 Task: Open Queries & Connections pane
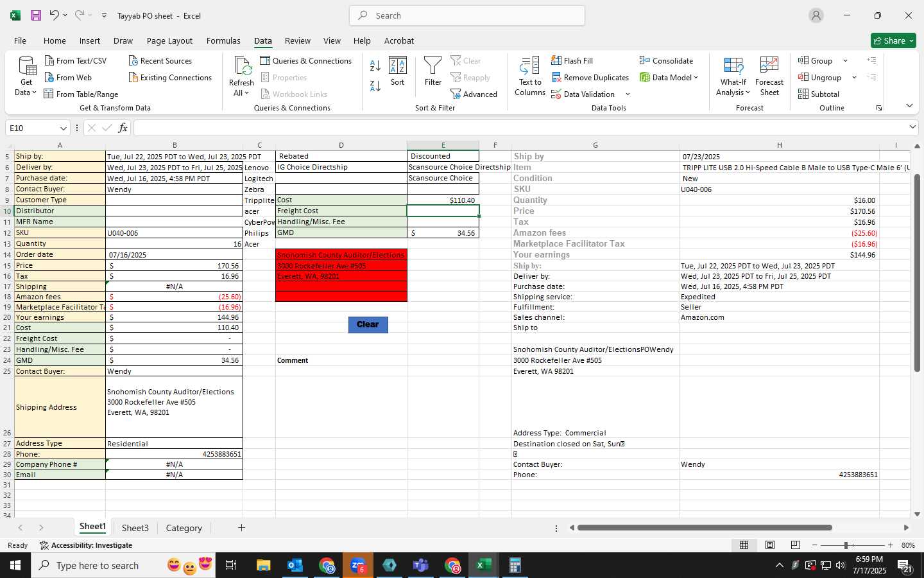tap(306, 60)
